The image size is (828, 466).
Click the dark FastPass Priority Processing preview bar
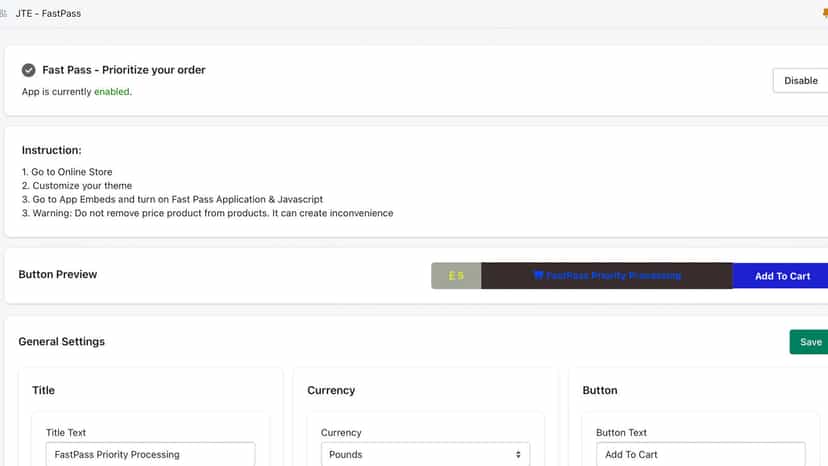coord(607,276)
